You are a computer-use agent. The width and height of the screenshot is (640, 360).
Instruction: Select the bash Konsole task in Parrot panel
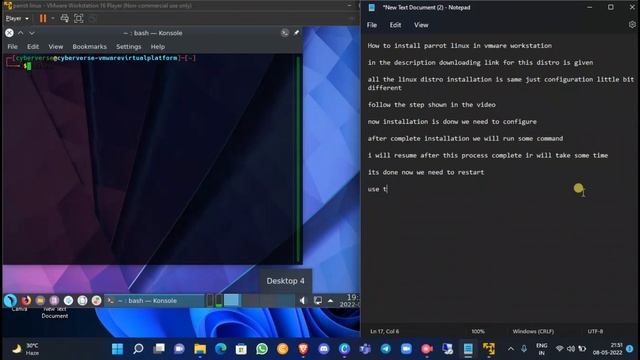[154, 301]
